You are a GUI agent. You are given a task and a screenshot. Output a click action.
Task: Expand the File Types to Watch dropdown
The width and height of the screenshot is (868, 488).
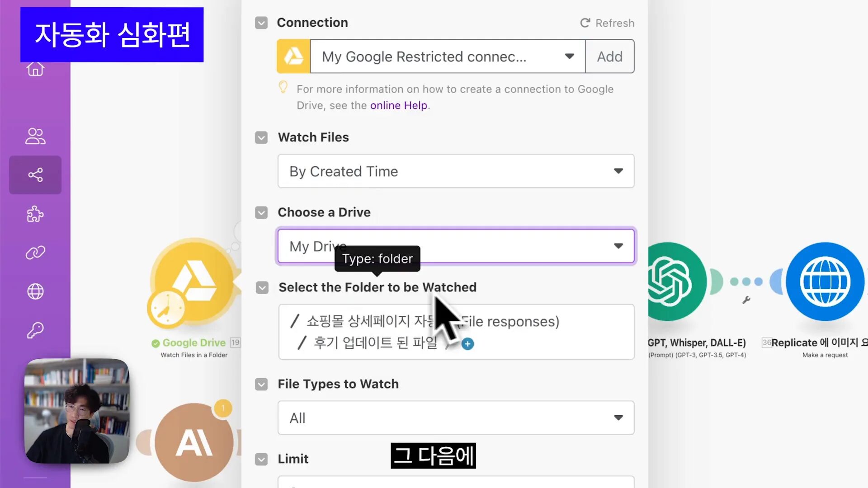(618, 417)
